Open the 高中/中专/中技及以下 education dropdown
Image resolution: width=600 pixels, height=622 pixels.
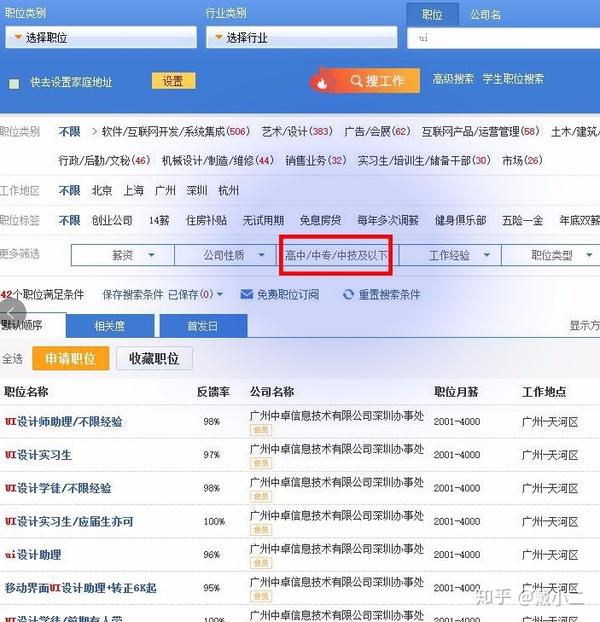point(336,255)
